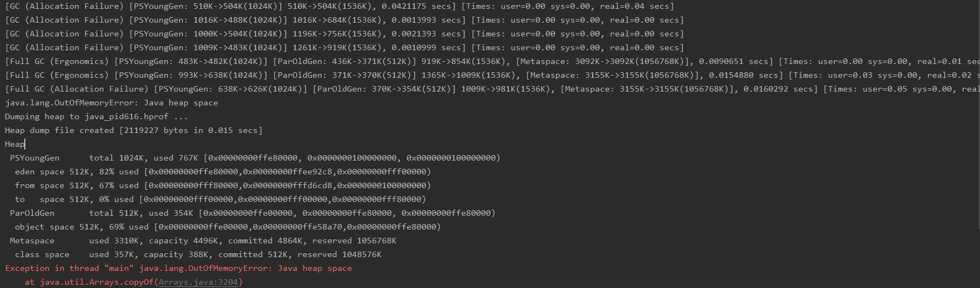Click the class space used 357K line
This screenshot has width=980, height=288.
(x=198, y=254)
